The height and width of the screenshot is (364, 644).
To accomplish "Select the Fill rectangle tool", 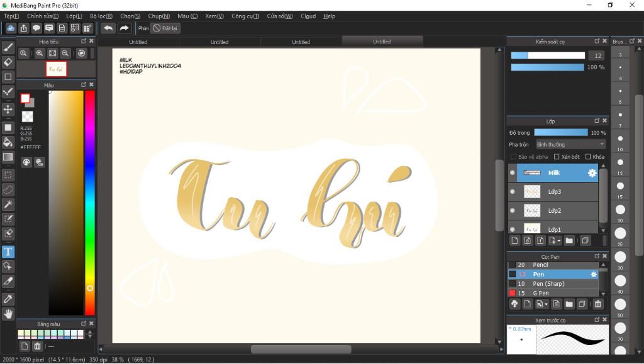I will coord(8,127).
